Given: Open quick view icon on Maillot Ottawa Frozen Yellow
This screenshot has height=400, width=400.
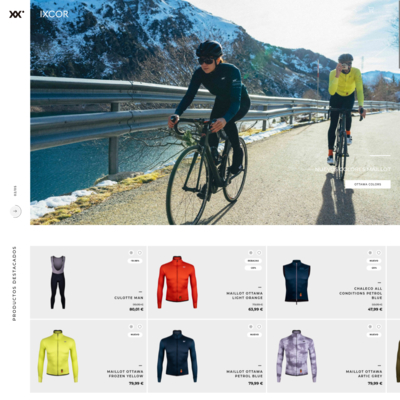Looking at the screenshot, I should coord(131,327).
